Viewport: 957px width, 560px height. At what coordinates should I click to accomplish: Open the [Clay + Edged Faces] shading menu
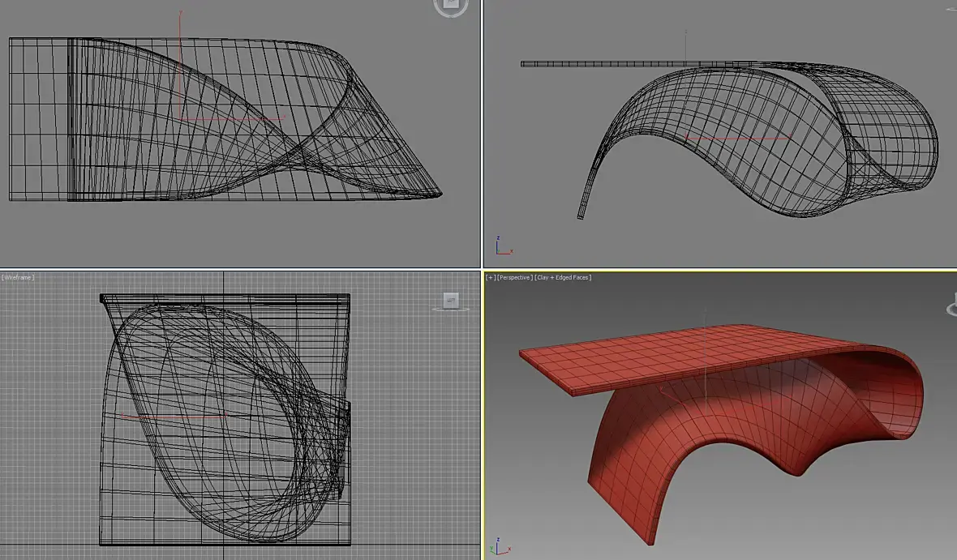point(563,277)
